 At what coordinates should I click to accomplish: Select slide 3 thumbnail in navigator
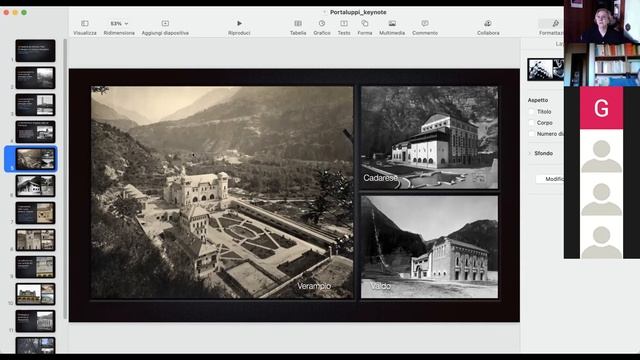coord(36,104)
